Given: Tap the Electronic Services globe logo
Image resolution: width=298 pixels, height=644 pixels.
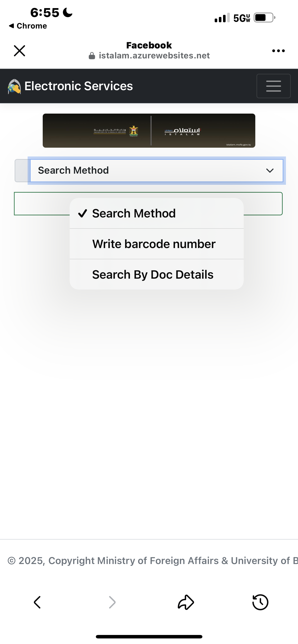Looking at the screenshot, I should click(x=14, y=86).
